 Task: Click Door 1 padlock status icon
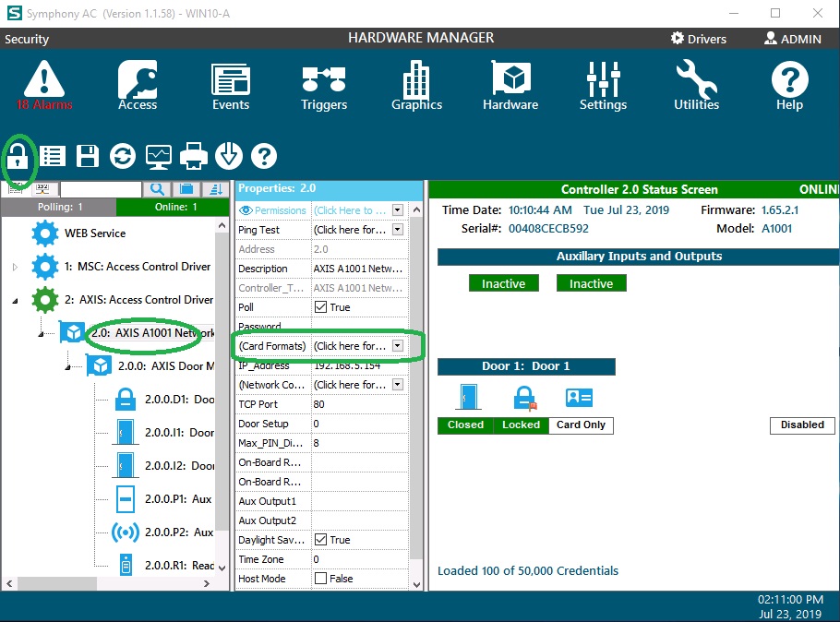pos(524,398)
